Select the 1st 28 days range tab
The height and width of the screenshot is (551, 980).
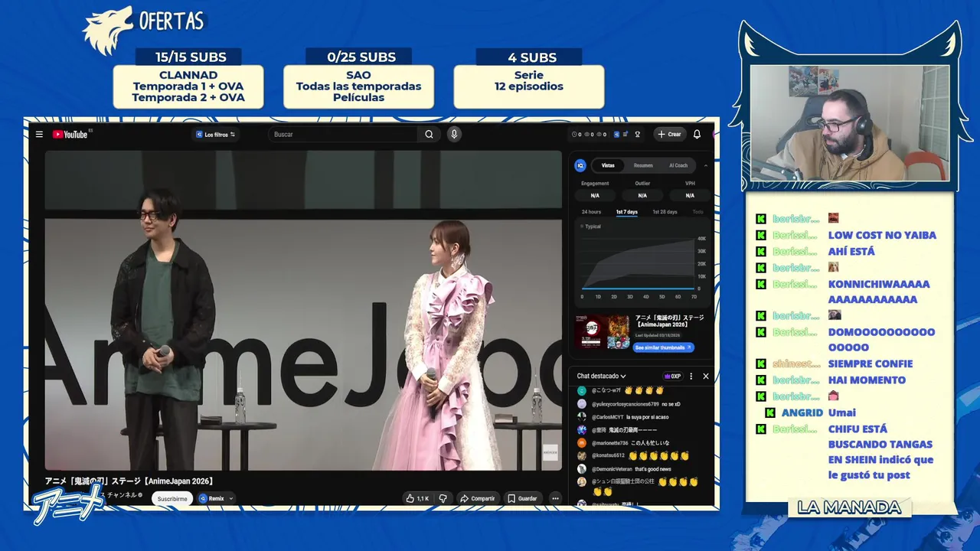pos(665,212)
